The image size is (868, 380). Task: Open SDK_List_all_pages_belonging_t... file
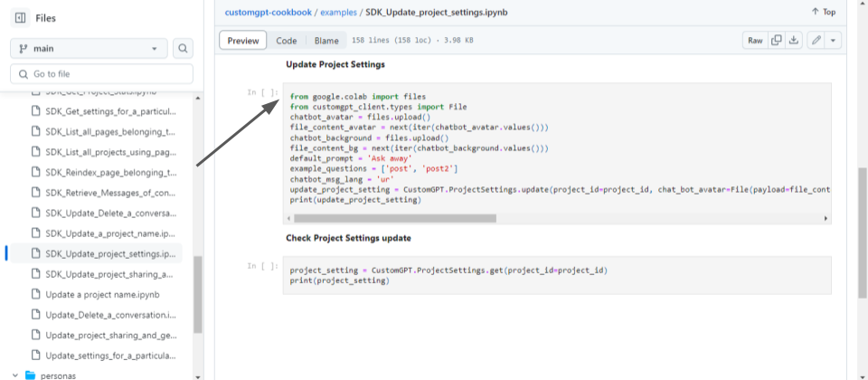pyautogui.click(x=110, y=132)
